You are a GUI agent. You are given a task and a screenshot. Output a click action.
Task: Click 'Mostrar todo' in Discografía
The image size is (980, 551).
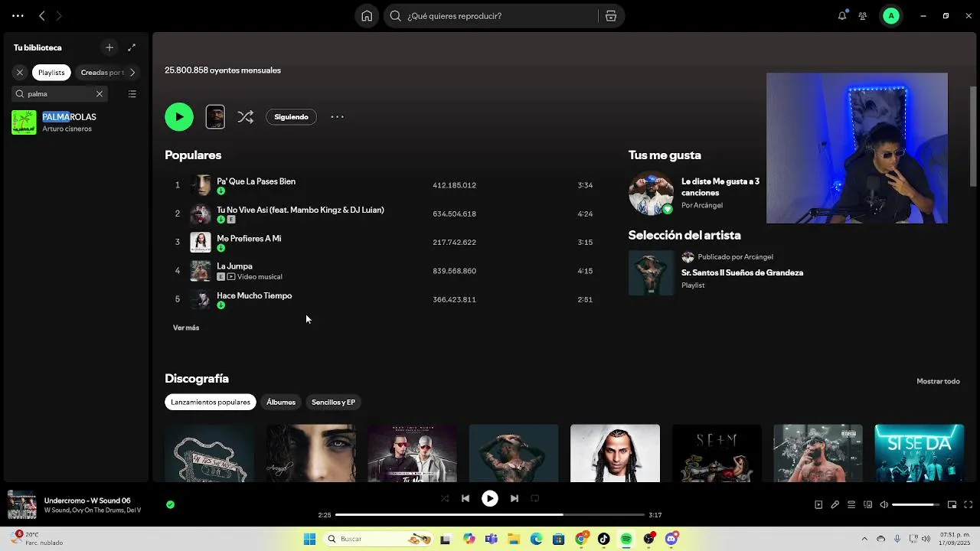click(x=938, y=381)
